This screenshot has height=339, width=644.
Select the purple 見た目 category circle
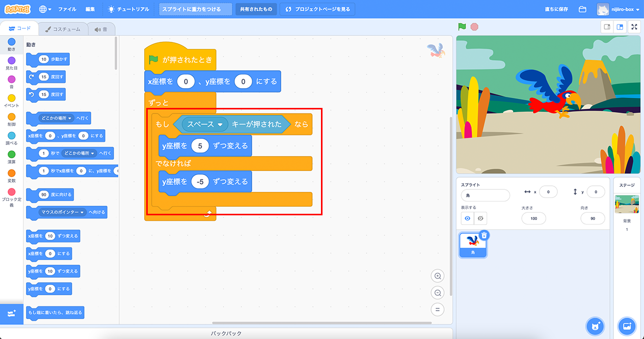(x=11, y=61)
